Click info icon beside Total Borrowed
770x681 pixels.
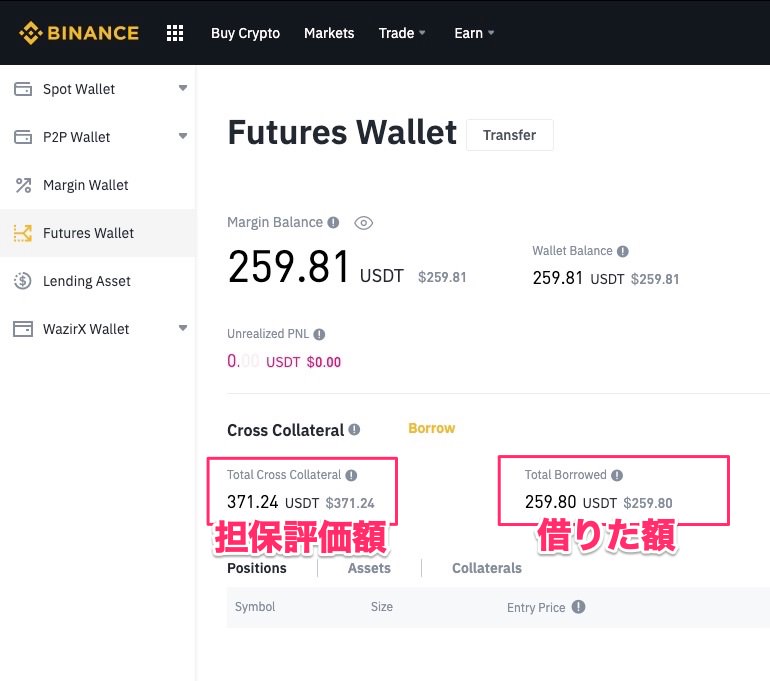[x=617, y=476]
